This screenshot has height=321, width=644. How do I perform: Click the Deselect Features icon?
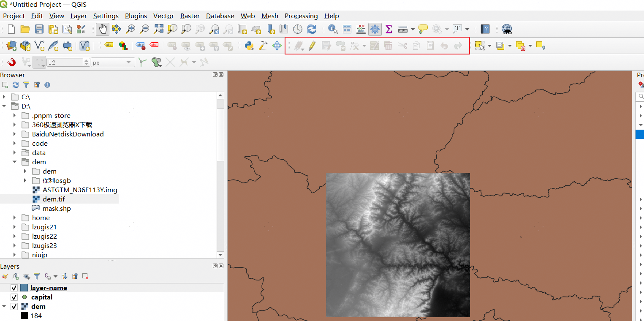pyautogui.click(x=520, y=46)
